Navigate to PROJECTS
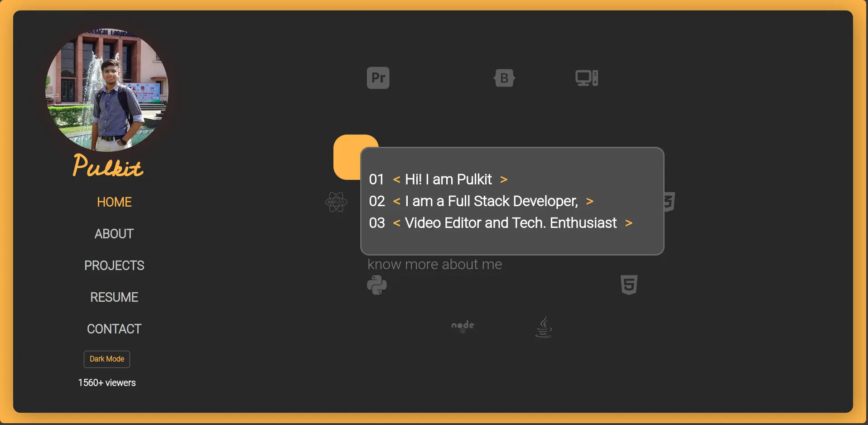868x425 pixels. coord(114,266)
